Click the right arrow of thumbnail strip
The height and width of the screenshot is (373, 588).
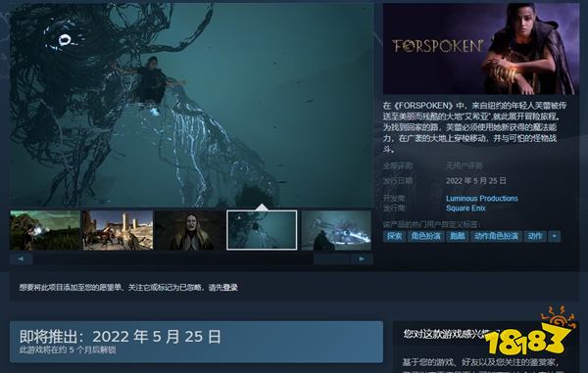(x=362, y=258)
